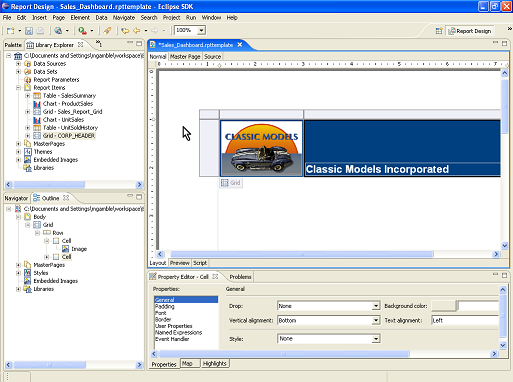513x382 pixels.
Task: Open the Style dropdown
Action: 376,339
